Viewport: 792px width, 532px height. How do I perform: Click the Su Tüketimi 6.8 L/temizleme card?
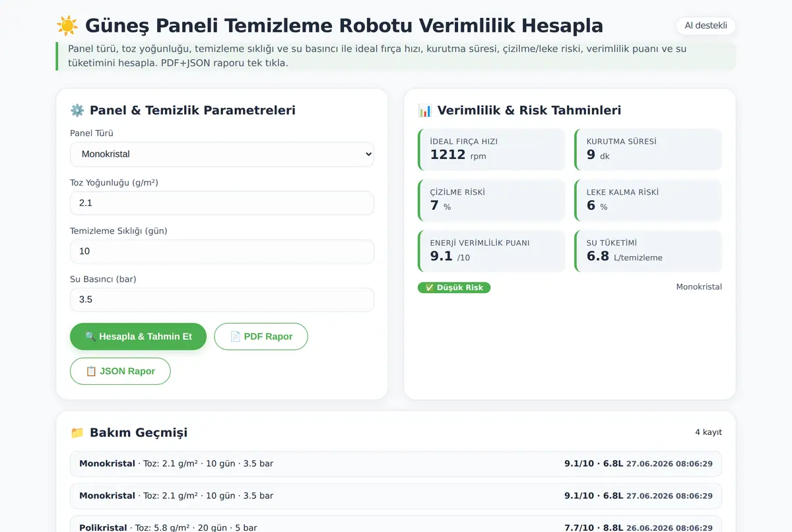[648, 251]
